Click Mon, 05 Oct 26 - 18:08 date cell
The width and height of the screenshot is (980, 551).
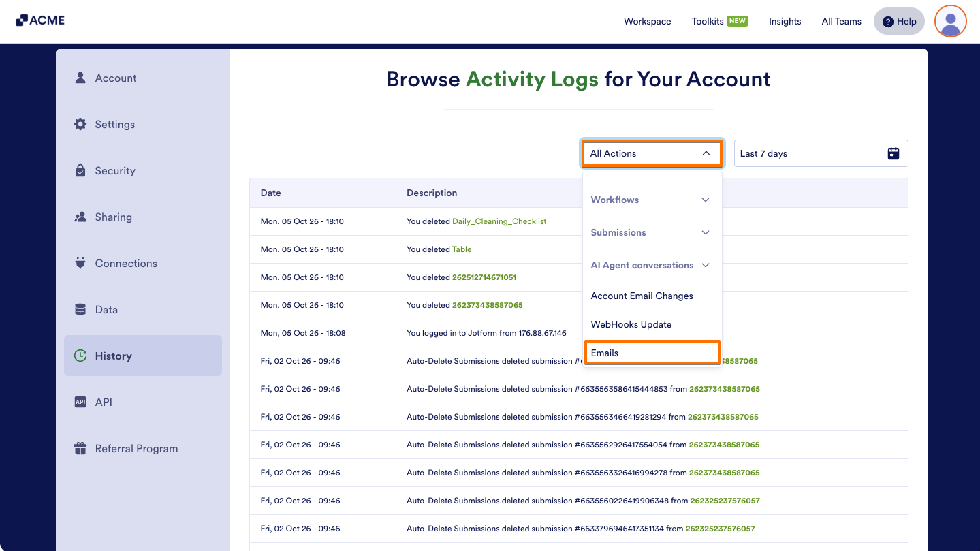[302, 333]
